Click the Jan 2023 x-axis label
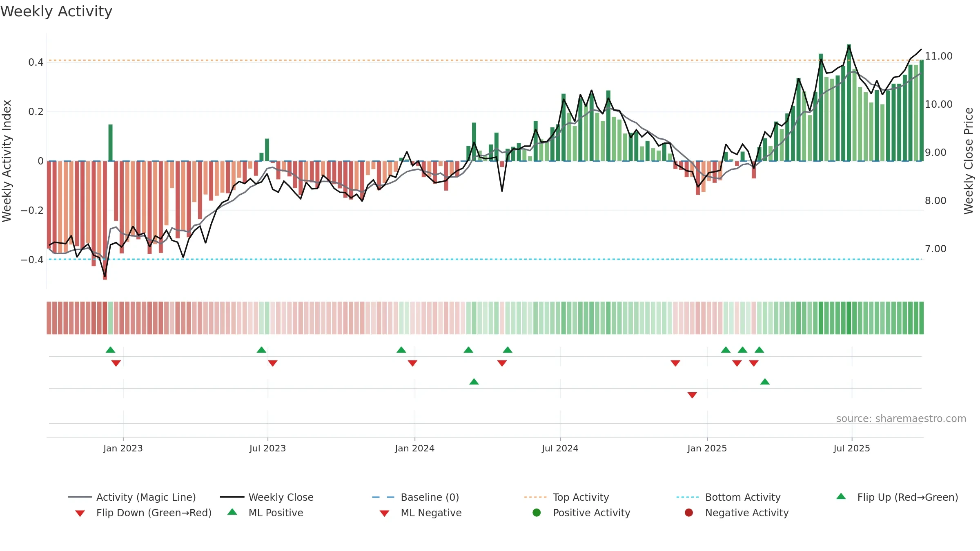Viewport: 980px width, 551px height. (x=123, y=448)
